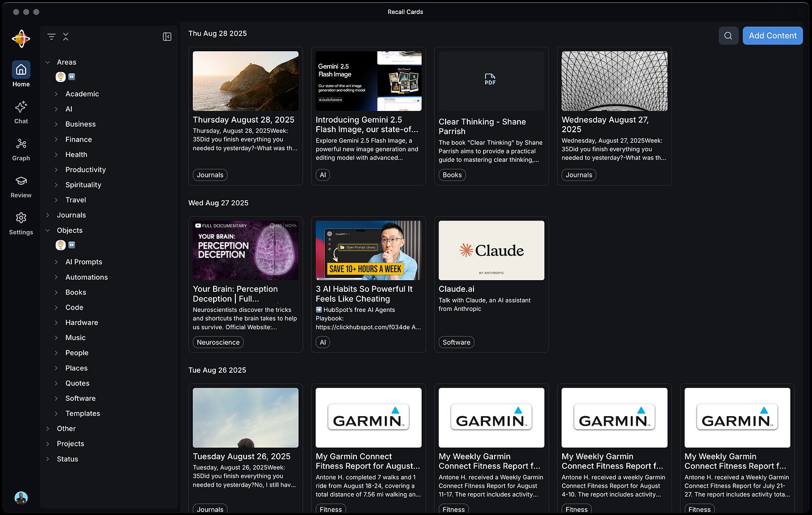Collapse the Areas section chevron

(48, 62)
